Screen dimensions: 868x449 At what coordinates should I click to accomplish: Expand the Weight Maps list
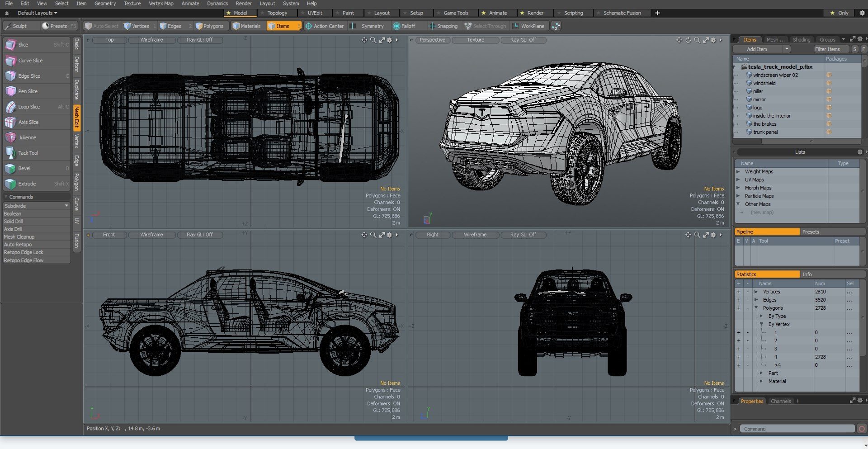pos(738,172)
